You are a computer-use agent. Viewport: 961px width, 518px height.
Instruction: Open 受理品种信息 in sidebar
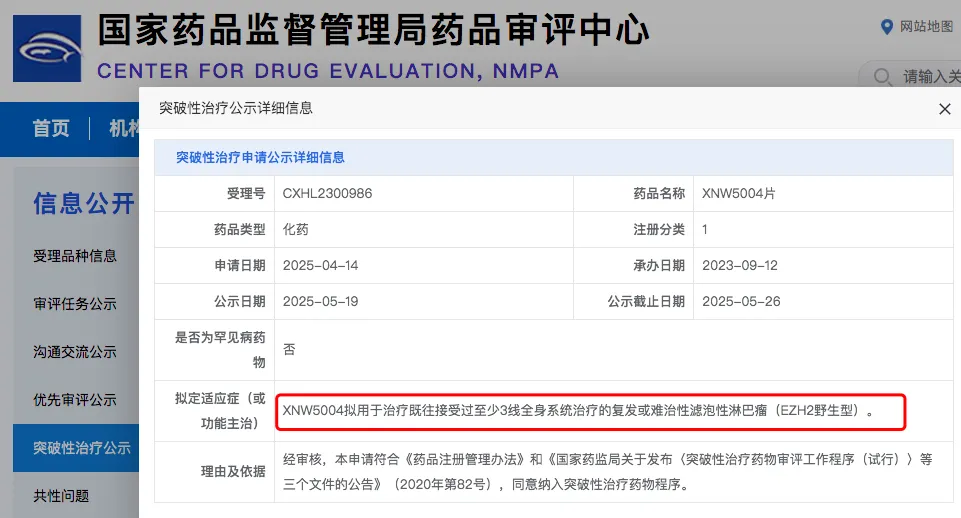click(75, 256)
